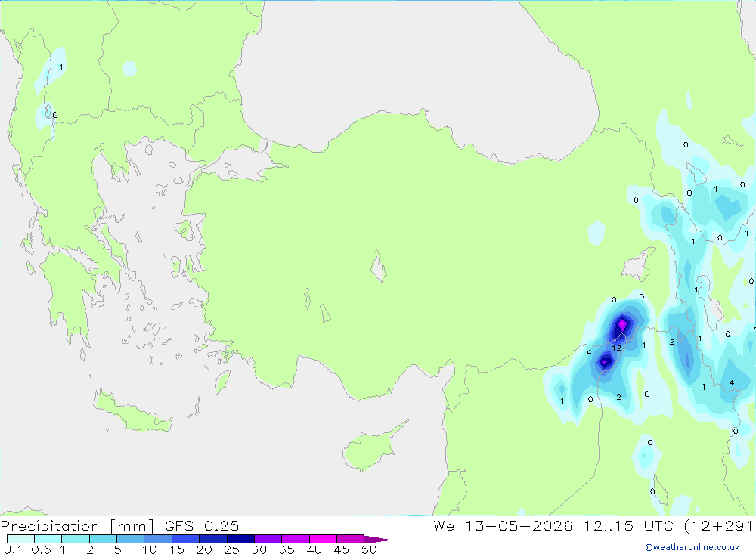This screenshot has width=756, height=554.
Task: Click the "45" legend scale label
Action: click(342, 549)
